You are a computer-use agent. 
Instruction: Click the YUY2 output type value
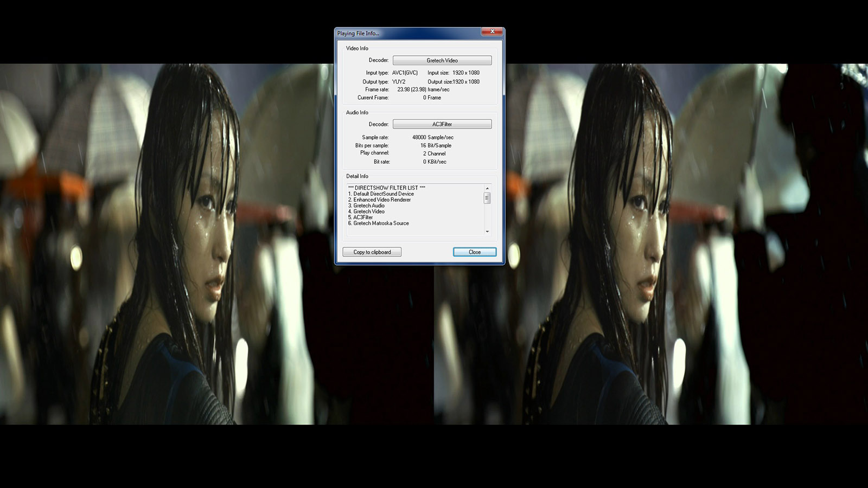click(x=399, y=82)
